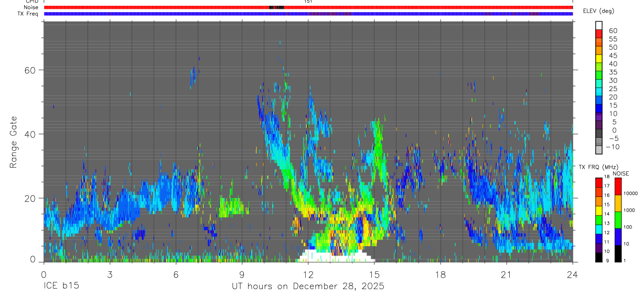The width and height of the screenshot is (644, 297).
Task: Click the 'Noise' row label at top left
Action: [31, 7]
